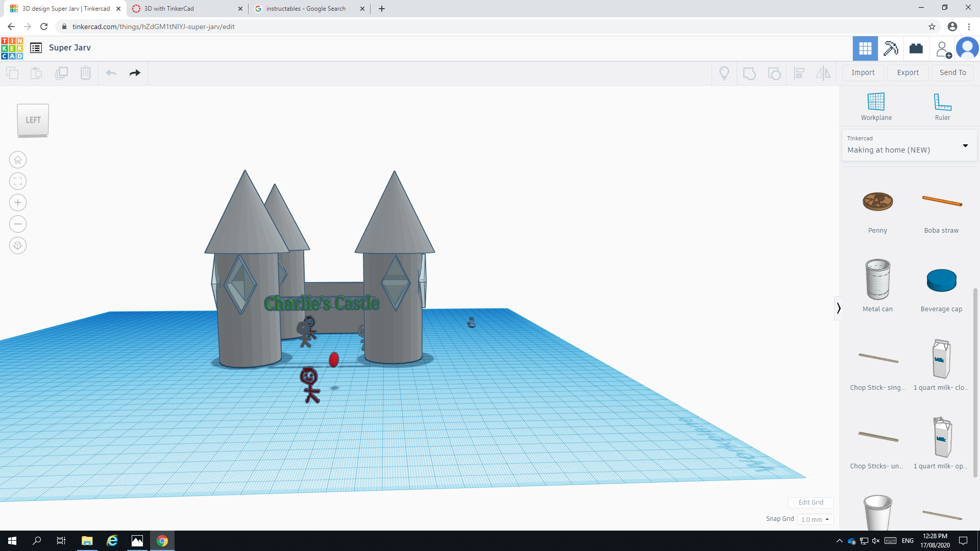Select the red ball object
This screenshot has height=551, width=980.
click(x=334, y=359)
